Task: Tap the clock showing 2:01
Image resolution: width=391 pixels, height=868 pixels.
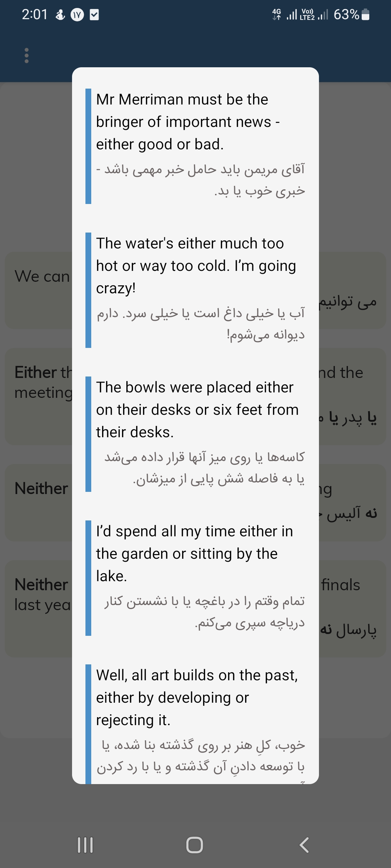Action: point(35,14)
